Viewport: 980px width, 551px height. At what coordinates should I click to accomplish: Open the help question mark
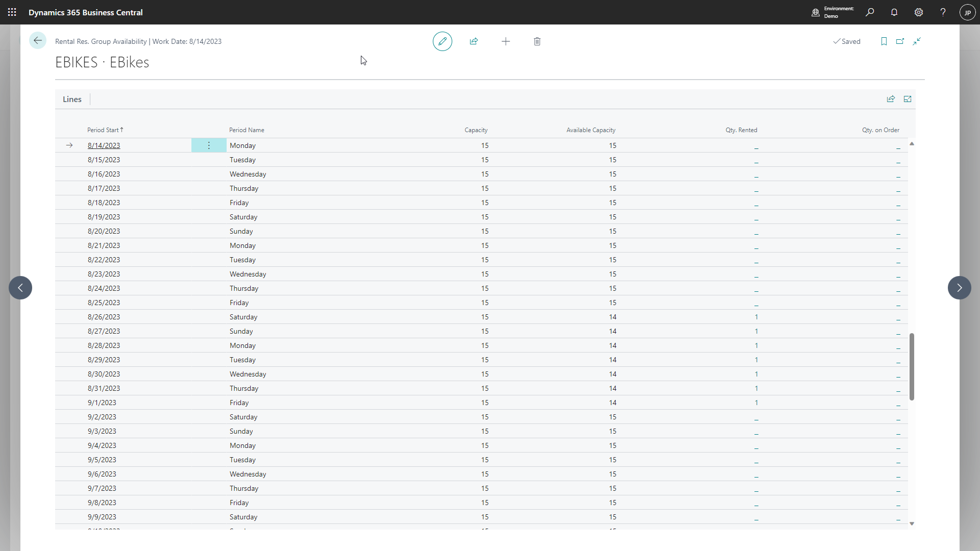(x=943, y=12)
